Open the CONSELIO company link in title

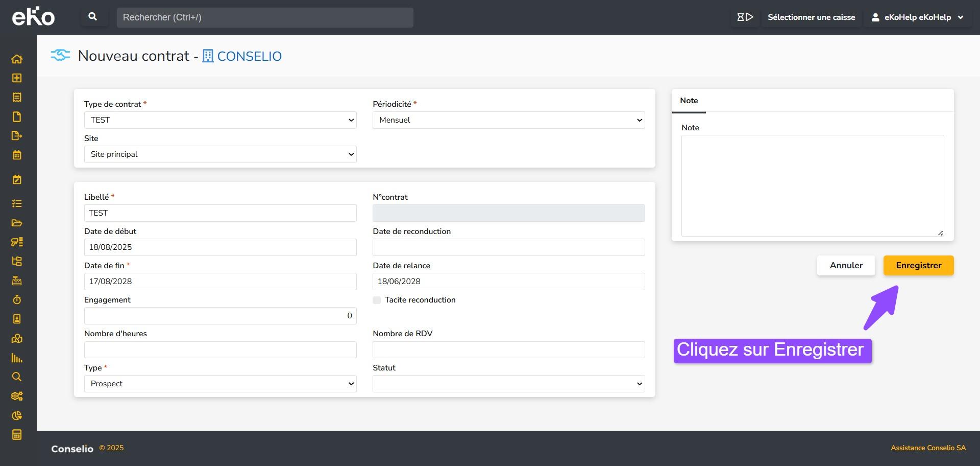(249, 56)
